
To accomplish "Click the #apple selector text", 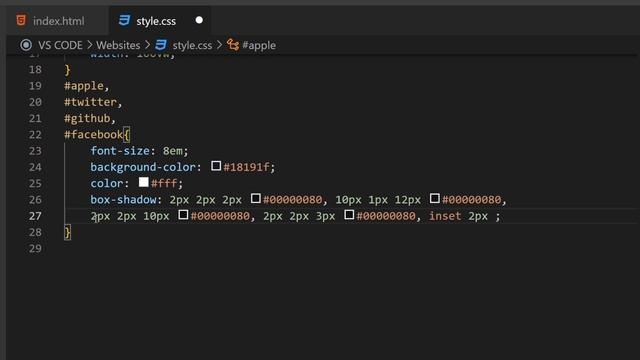I will pos(84,86).
